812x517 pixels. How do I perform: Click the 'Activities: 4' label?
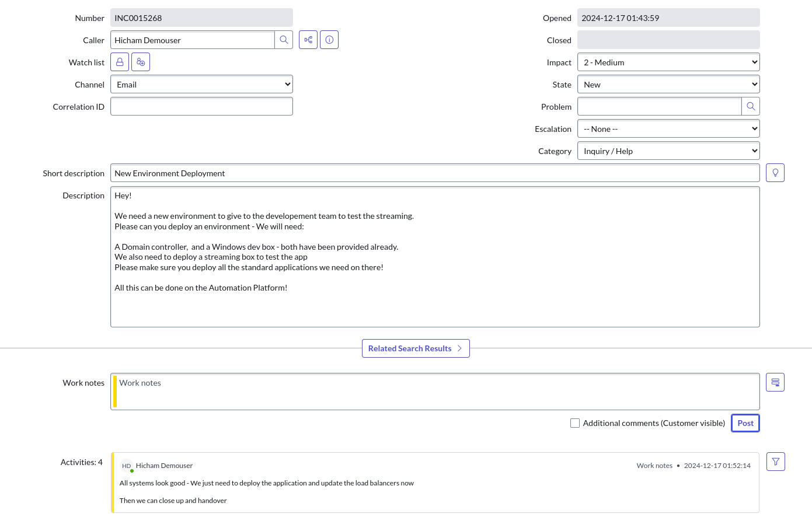pos(81,462)
